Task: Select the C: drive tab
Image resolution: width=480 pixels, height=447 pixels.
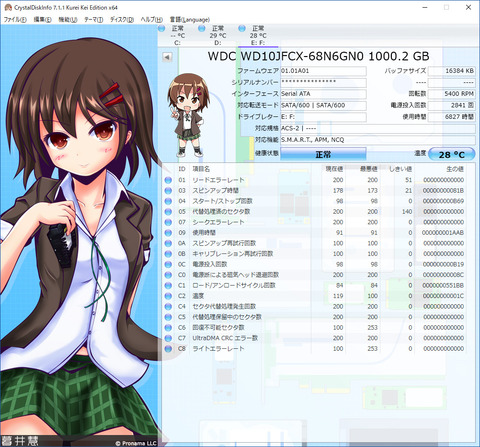Action: pos(177,35)
